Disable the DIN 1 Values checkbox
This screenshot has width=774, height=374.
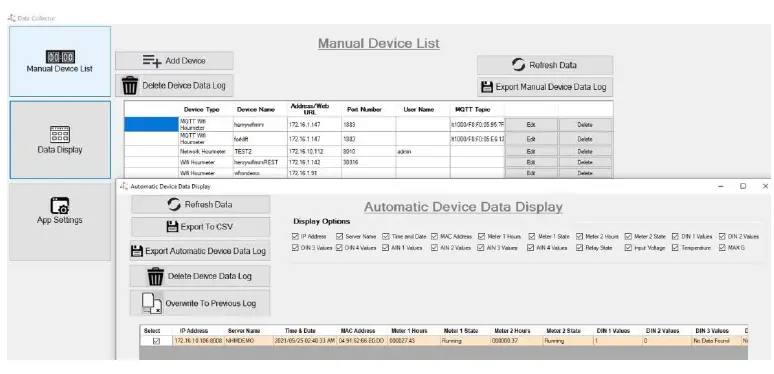[x=675, y=236]
